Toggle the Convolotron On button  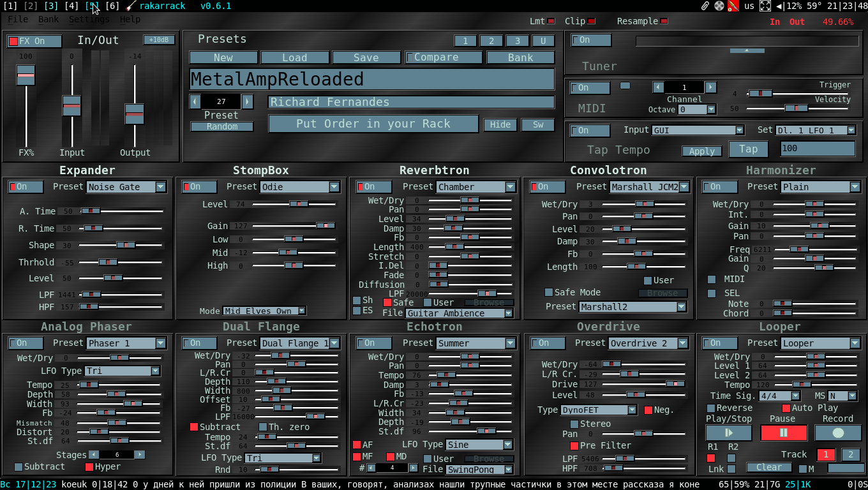[x=549, y=187]
